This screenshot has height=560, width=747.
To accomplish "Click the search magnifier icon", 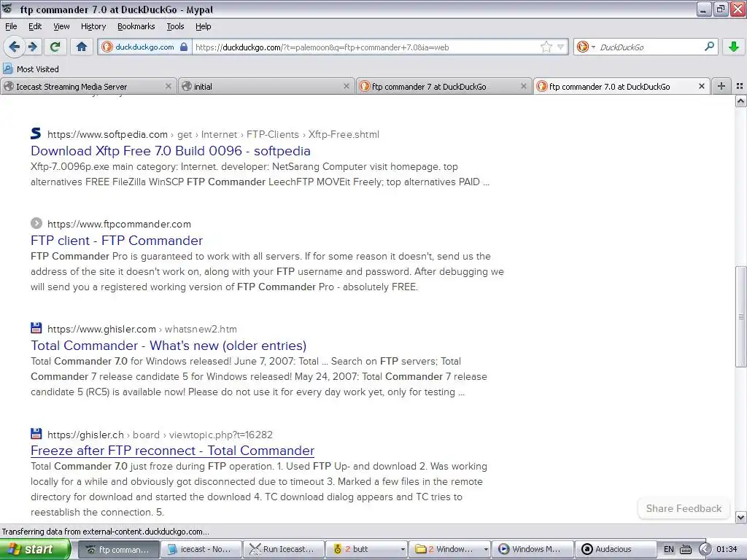I will tap(709, 47).
